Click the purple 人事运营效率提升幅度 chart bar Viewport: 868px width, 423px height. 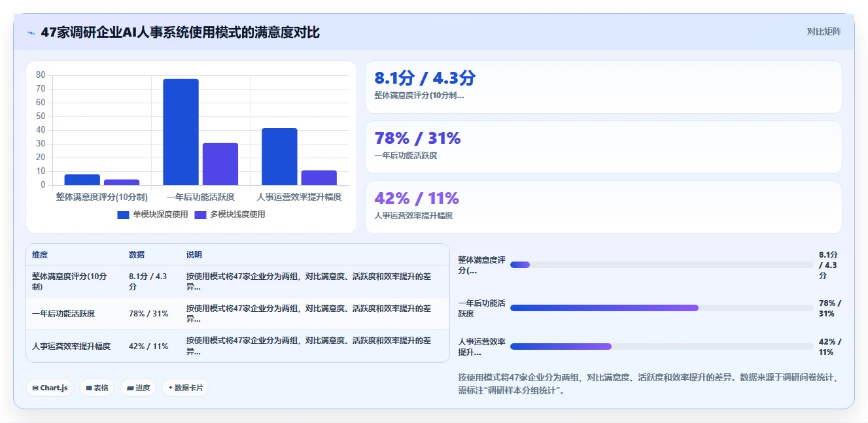[319, 178]
